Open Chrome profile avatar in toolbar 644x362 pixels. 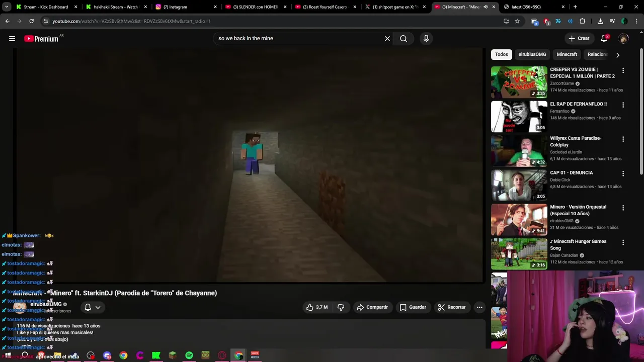624,21
